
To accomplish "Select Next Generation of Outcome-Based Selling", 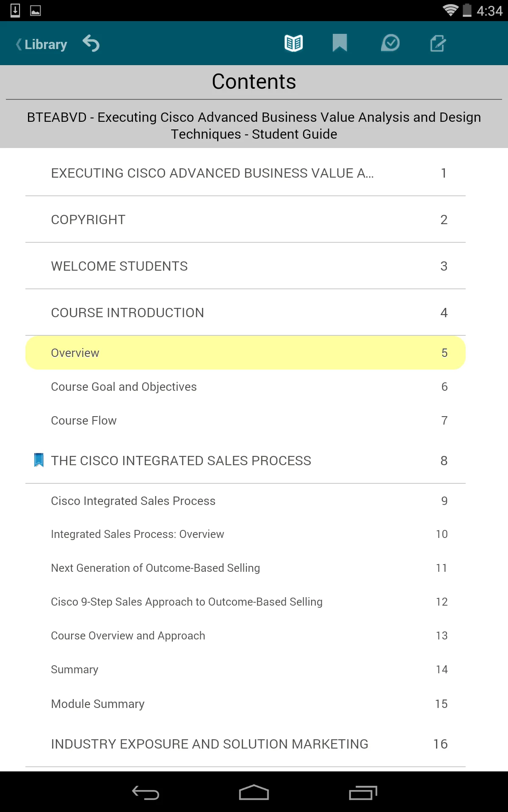I will tap(246, 568).
